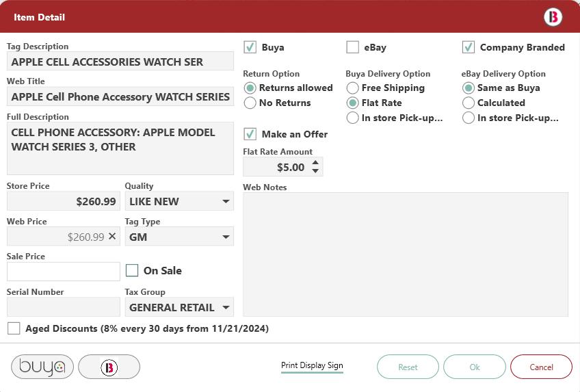Increase the Flat Rate Amount with up arrow
The image size is (580, 392).
click(x=315, y=162)
